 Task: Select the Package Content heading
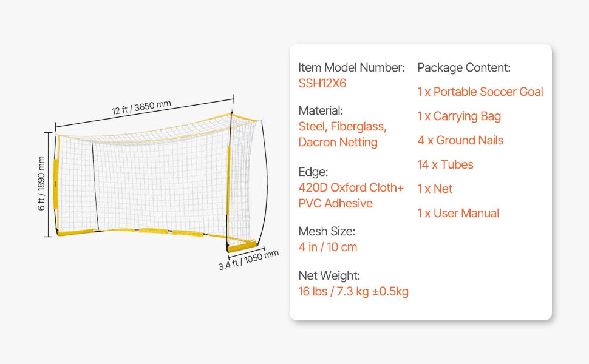[x=463, y=68]
